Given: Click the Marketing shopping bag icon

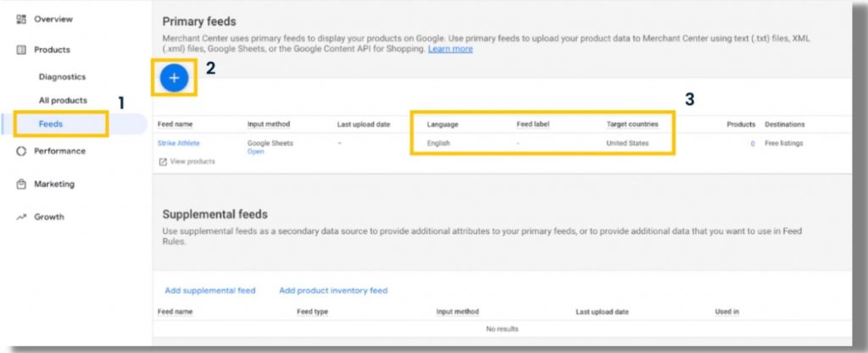Looking at the screenshot, I should [21, 184].
